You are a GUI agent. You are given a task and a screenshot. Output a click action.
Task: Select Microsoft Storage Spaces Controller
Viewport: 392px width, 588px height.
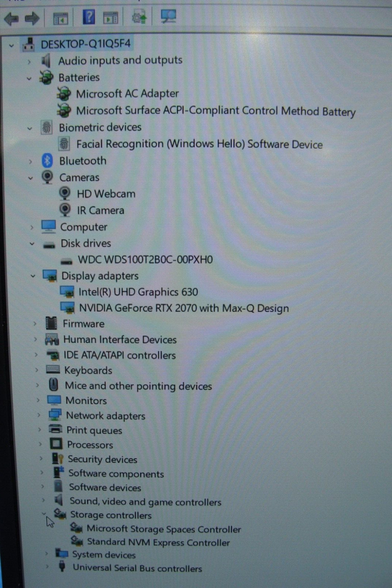(164, 529)
